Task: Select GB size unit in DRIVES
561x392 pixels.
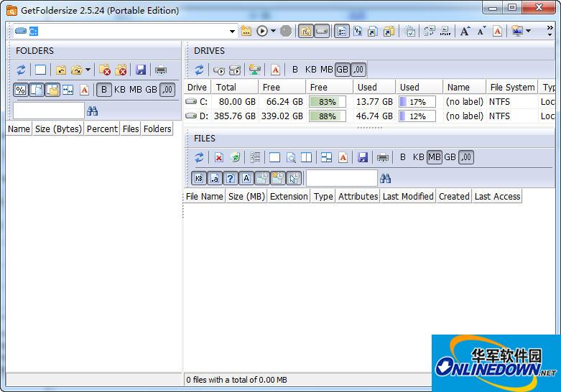Action: 342,70
